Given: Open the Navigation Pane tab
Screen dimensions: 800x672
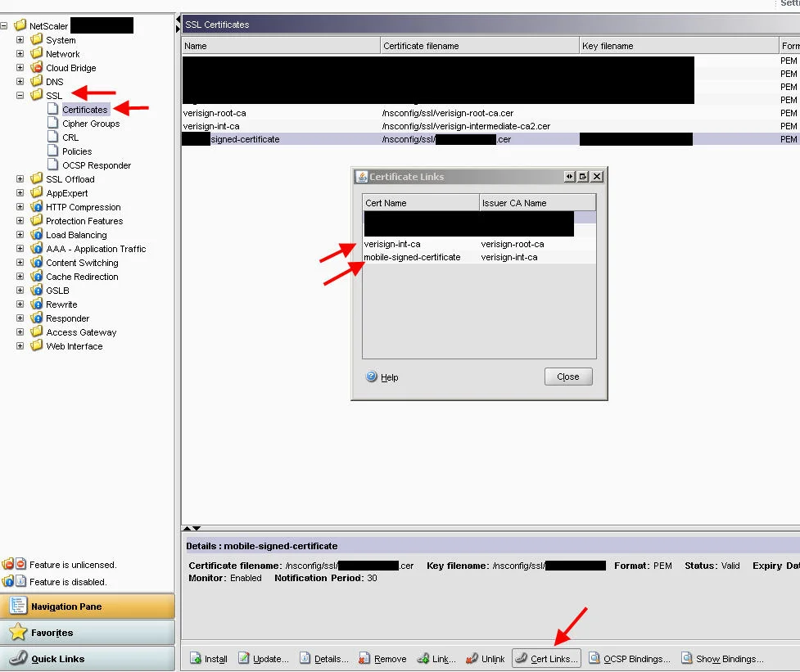Looking at the screenshot, I should [88, 607].
